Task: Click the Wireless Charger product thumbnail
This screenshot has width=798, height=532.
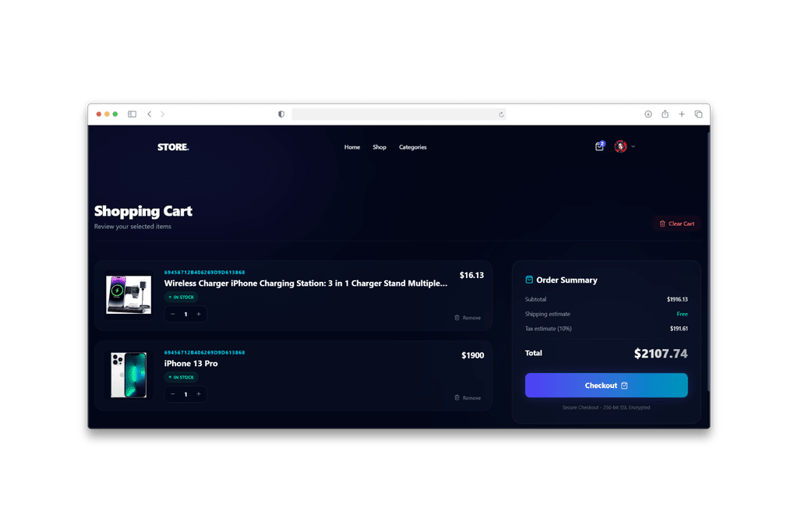Action: [129, 294]
